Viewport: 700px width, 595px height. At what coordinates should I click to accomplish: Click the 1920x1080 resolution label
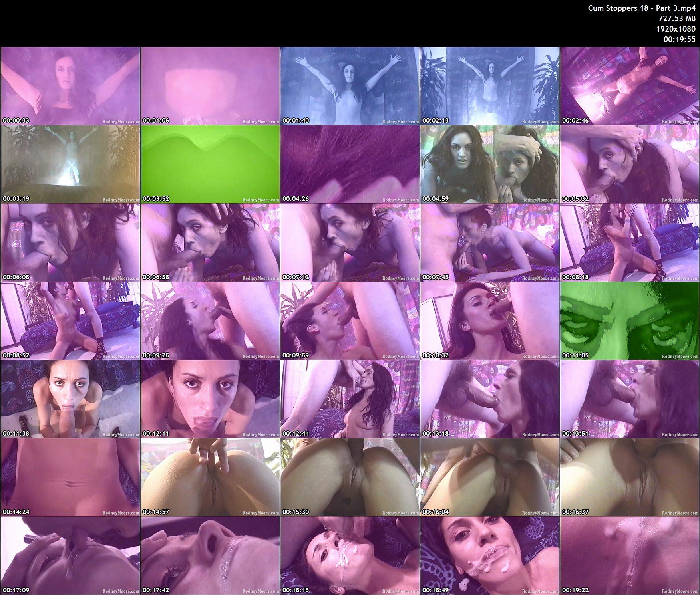676,29
